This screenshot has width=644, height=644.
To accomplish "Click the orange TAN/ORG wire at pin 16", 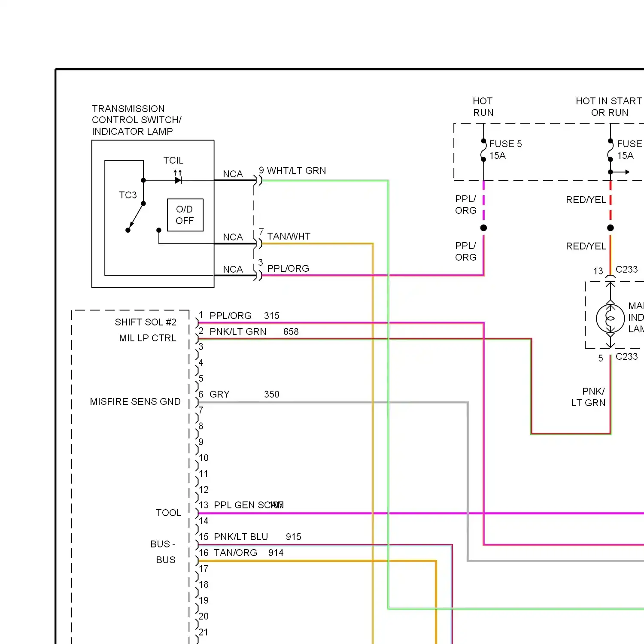I will click(317, 561).
